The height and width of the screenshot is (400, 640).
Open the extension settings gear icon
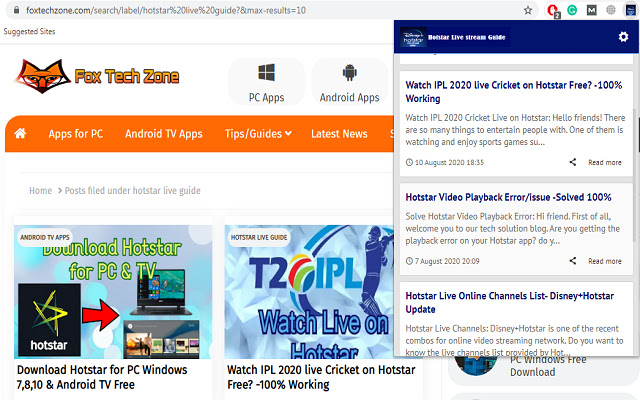623,37
